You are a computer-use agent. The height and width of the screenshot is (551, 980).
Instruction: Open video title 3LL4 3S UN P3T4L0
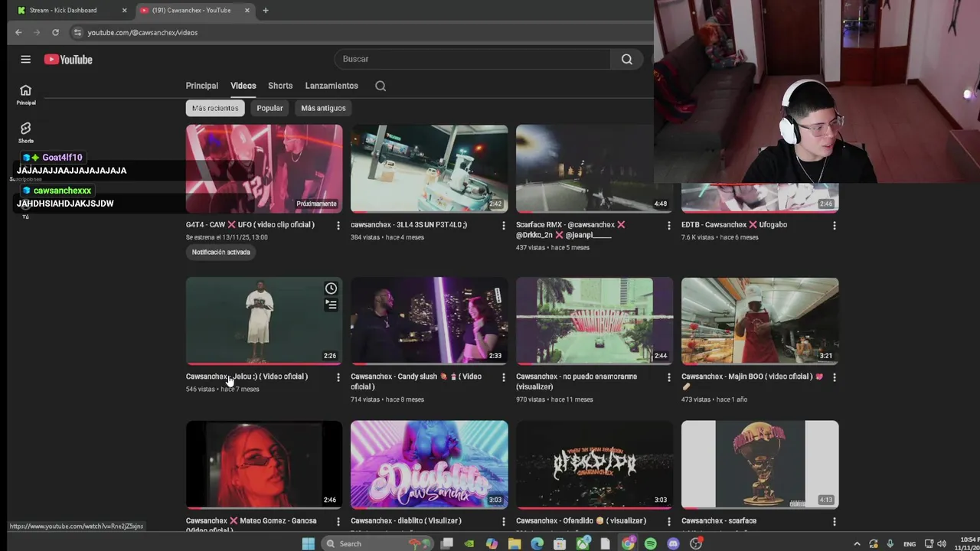pyautogui.click(x=409, y=225)
